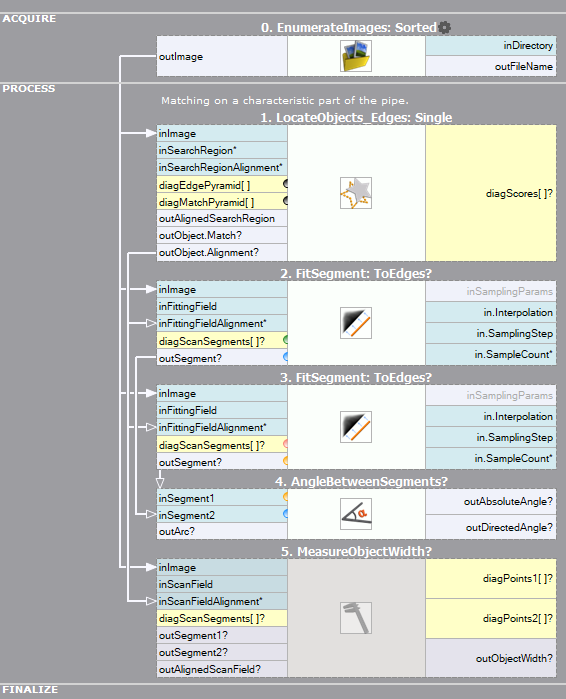This screenshot has height=699, width=566.
Task: Toggle green preview dot on filter 2's diagScanSegments
Action: tap(286, 341)
